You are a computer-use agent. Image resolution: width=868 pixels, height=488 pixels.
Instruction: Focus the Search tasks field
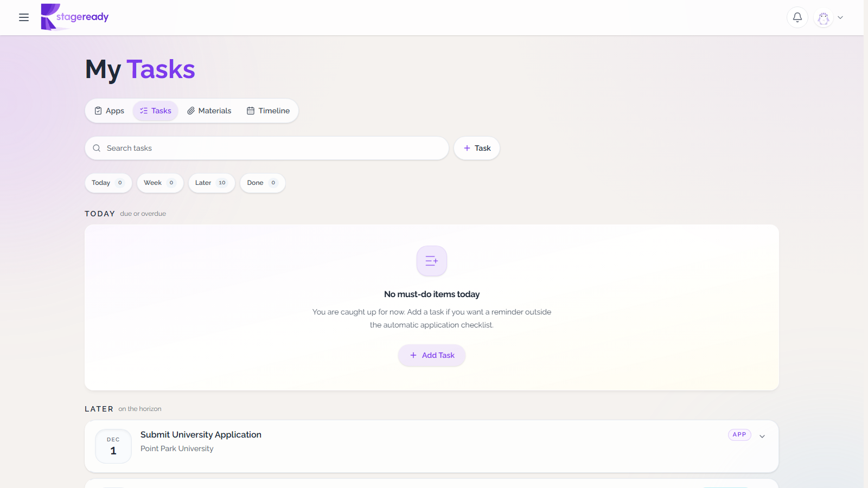pyautogui.click(x=267, y=148)
